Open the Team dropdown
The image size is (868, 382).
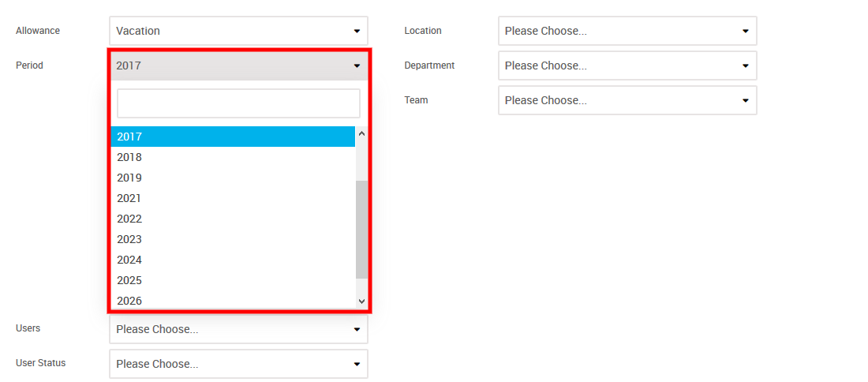627,100
